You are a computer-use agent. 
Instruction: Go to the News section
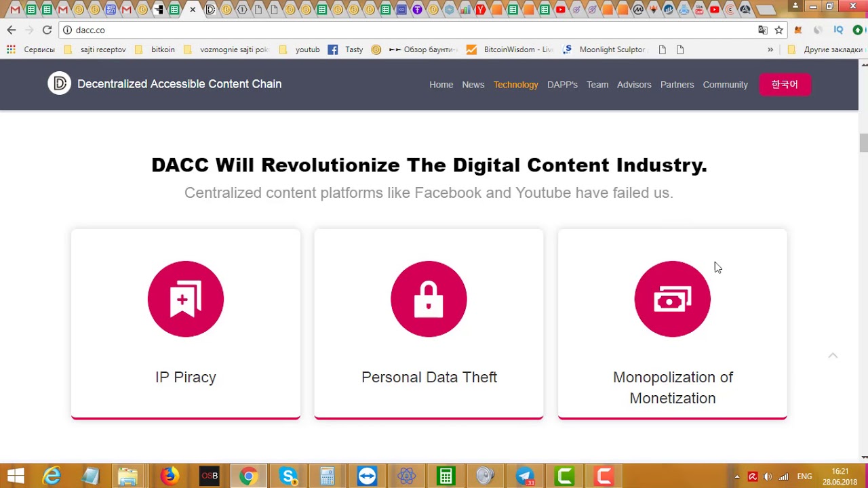(473, 85)
